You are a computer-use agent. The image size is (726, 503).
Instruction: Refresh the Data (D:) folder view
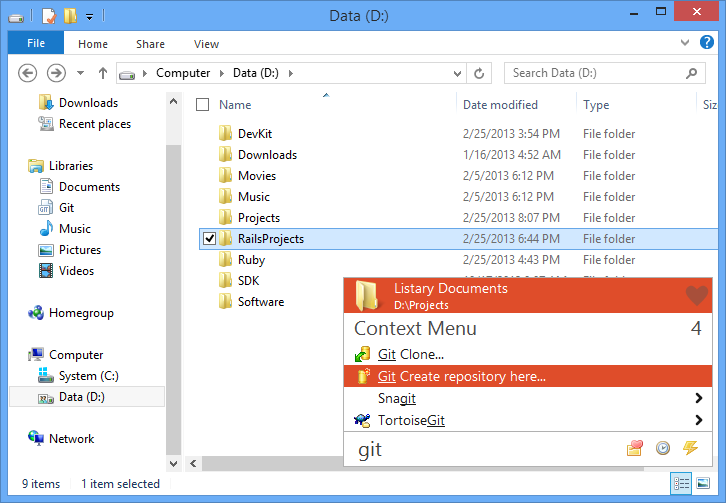point(479,73)
